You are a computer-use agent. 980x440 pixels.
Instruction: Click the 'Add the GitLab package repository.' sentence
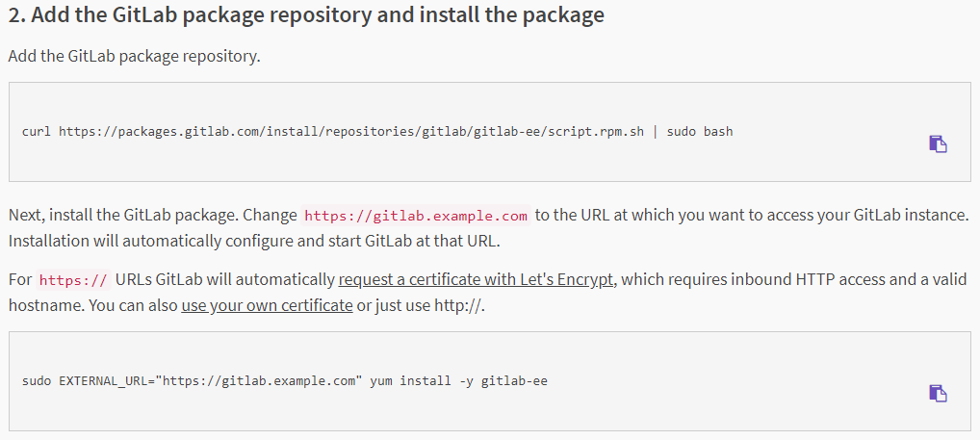pyautogui.click(x=134, y=56)
